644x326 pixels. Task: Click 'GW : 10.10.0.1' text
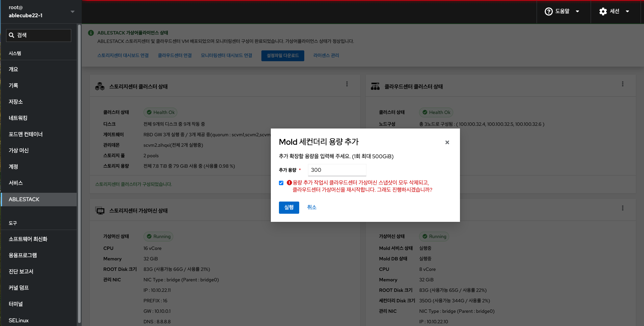click(x=157, y=311)
